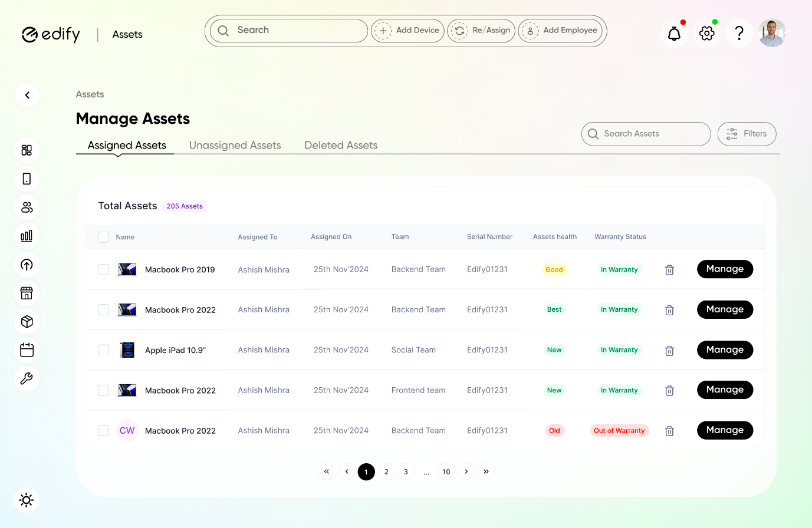
Task: Check the select-all checkbox in table header
Action: (x=103, y=236)
